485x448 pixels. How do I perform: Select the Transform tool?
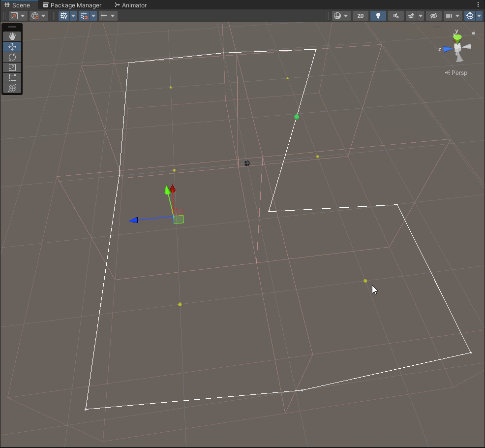pyautogui.click(x=12, y=88)
